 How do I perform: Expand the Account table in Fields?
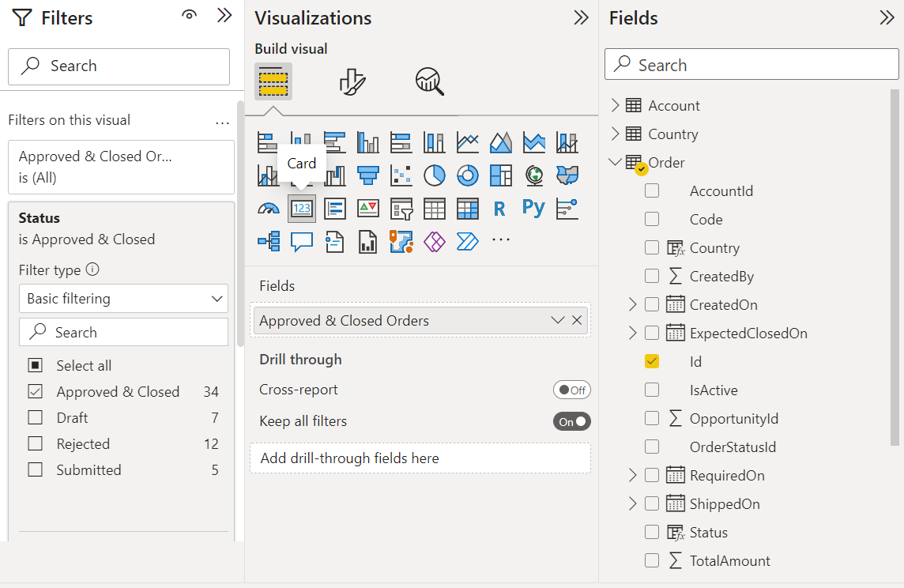616,106
